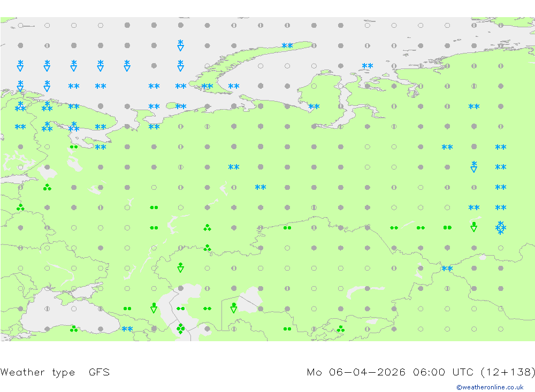Click the "Weather type GFS" caption
This screenshot has width=535, height=392.
(x=55, y=372)
